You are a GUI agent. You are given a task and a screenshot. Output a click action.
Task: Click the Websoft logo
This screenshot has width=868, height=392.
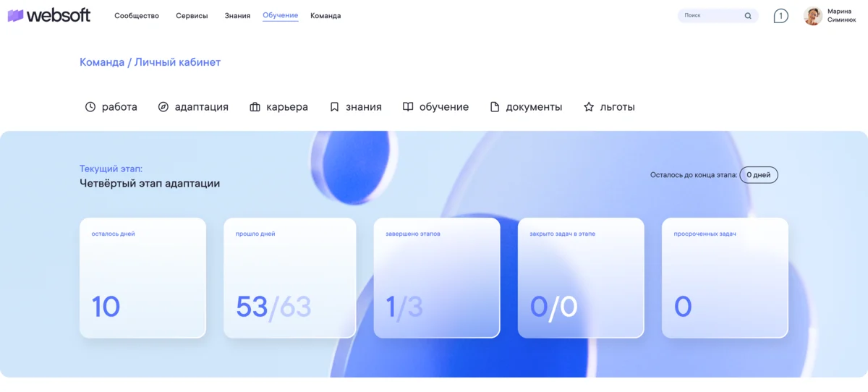click(x=49, y=15)
